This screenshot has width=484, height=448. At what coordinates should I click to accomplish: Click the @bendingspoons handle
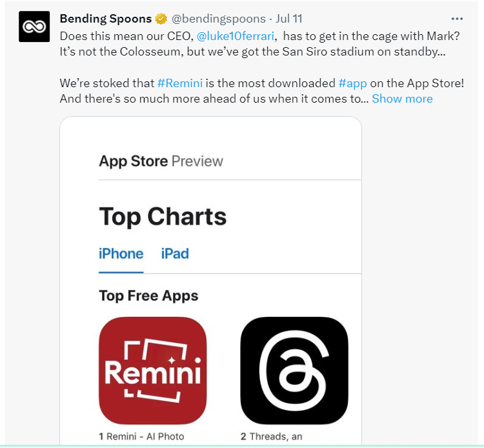(218, 19)
